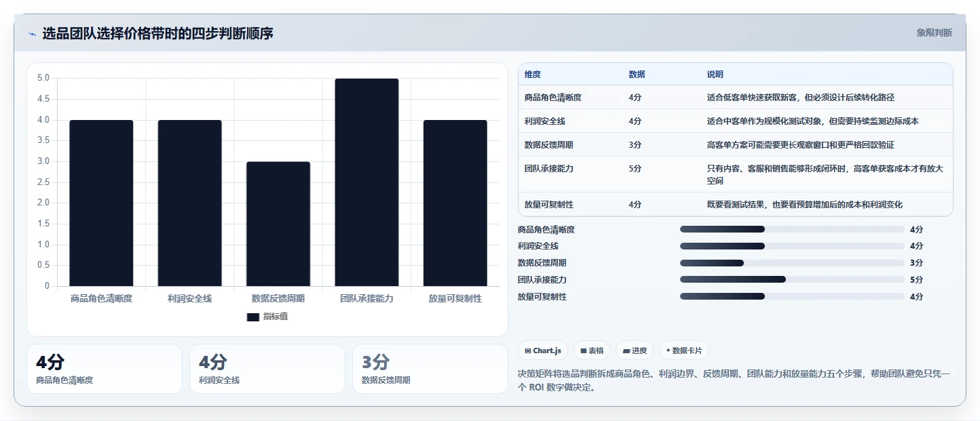This screenshot has width=980, height=421.
Task: Click description starting 适合低客单快速获取新客
Action: click(801, 98)
